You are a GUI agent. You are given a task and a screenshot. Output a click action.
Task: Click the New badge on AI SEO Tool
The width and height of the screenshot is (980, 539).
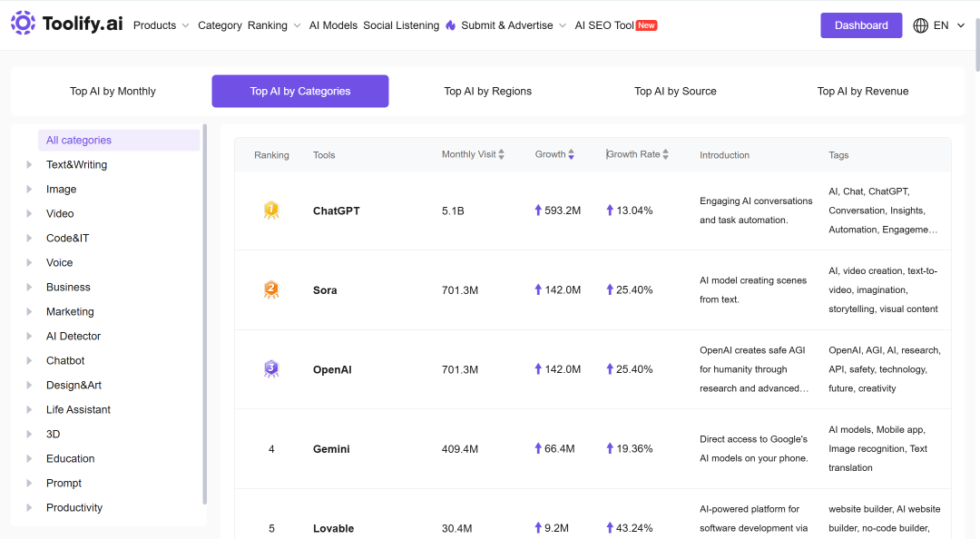pos(646,25)
